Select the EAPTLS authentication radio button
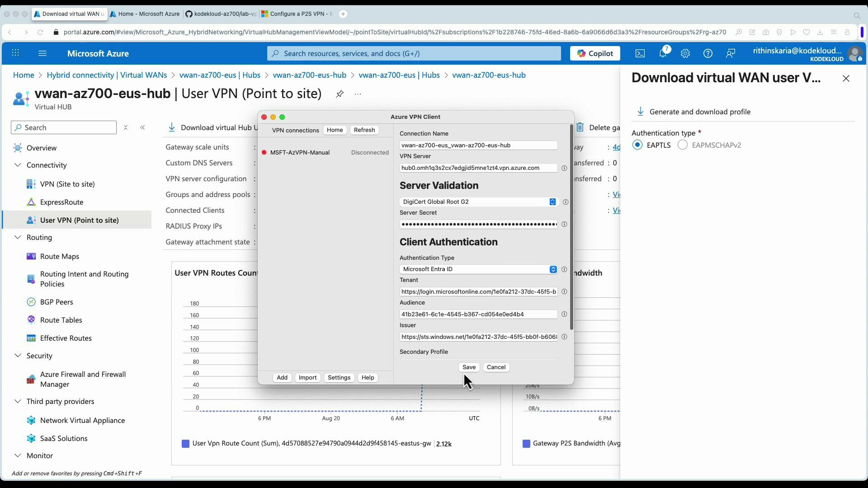The height and width of the screenshot is (488, 868). (638, 145)
